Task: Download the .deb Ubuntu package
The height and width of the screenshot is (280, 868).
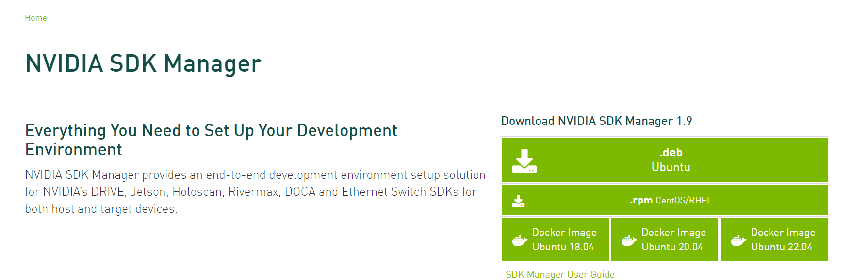Action: click(x=665, y=160)
